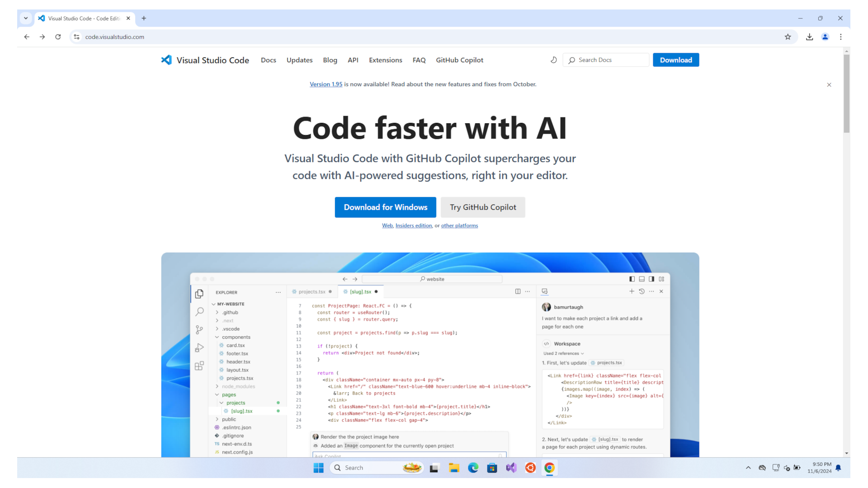The image size is (868, 488).
Task: Click the Download for Windows button
Action: tap(385, 207)
